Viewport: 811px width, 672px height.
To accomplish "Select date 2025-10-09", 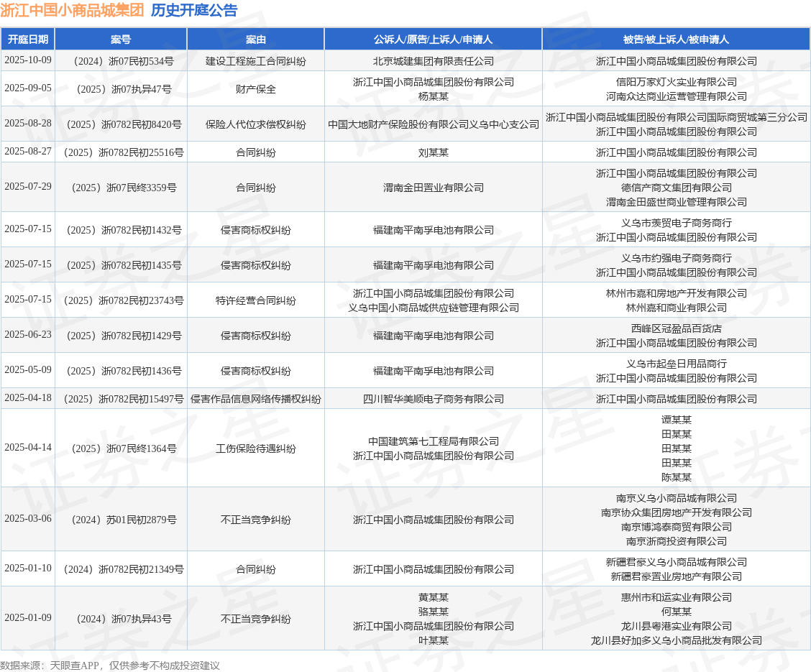I will [28, 60].
